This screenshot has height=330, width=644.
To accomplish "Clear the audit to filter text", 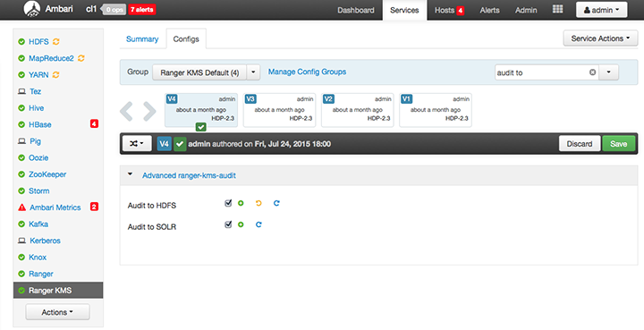I will 592,72.
